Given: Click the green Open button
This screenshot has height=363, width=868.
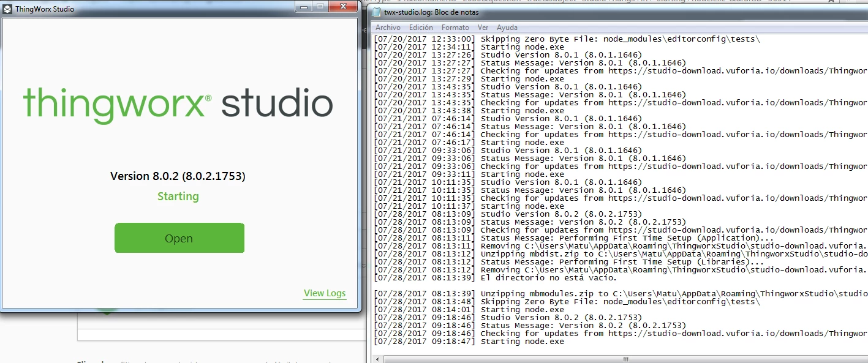Looking at the screenshot, I should pyautogui.click(x=179, y=238).
